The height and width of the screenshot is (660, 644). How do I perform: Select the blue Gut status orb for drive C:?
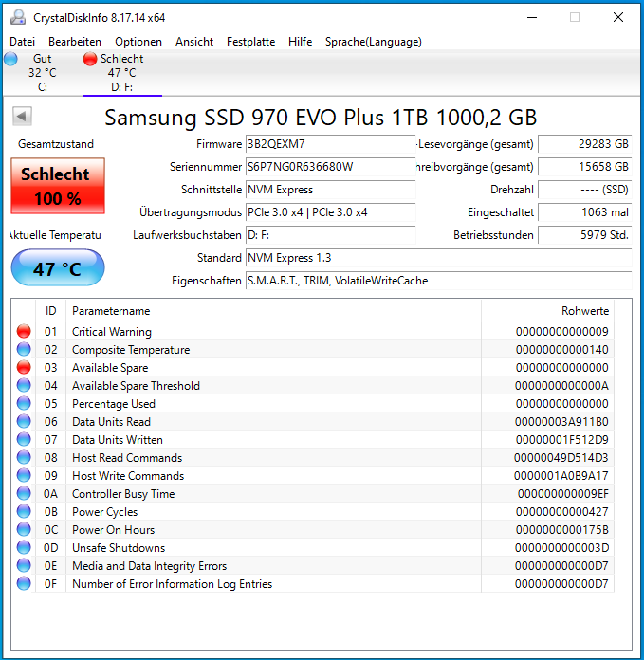[11, 59]
